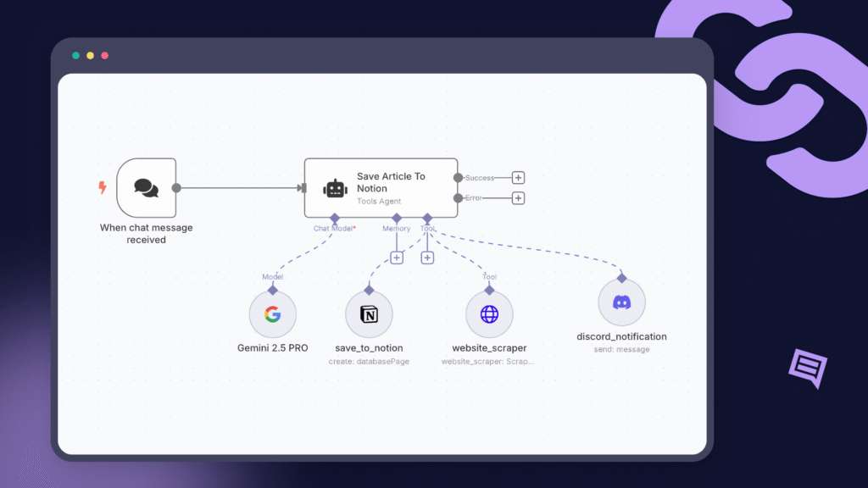The width and height of the screenshot is (868, 488).
Task: Add a Tool sub-node with plus
Action: tap(427, 258)
